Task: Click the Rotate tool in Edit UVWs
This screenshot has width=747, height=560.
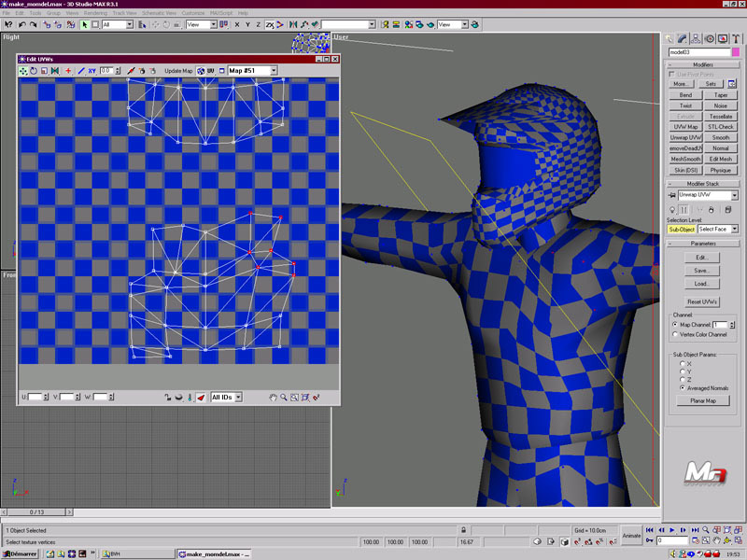Action: tap(34, 71)
